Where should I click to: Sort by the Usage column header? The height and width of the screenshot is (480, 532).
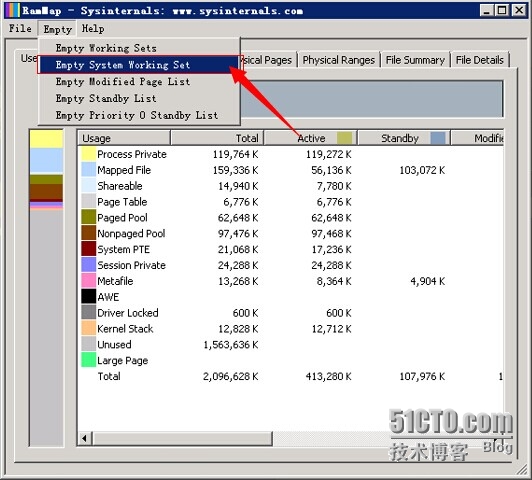pyautogui.click(x=124, y=138)
